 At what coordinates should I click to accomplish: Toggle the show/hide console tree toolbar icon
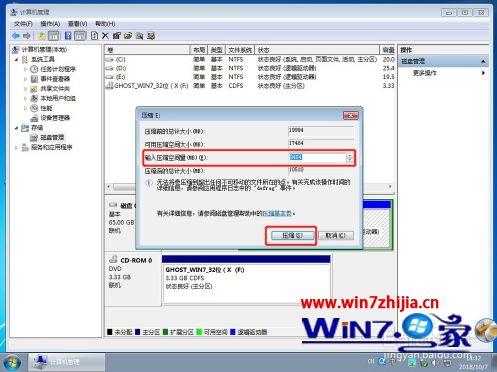[x=54, y=36]
